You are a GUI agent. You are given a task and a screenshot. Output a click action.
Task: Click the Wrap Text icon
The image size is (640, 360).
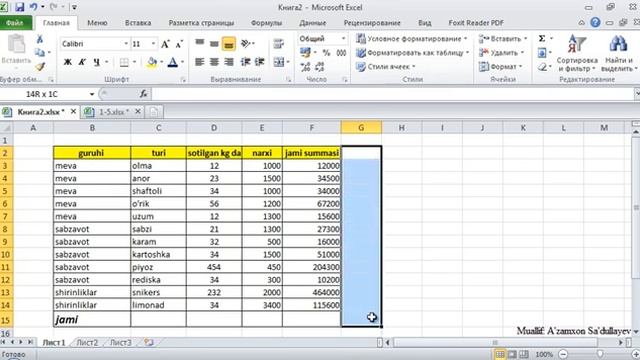click(278, 43)
